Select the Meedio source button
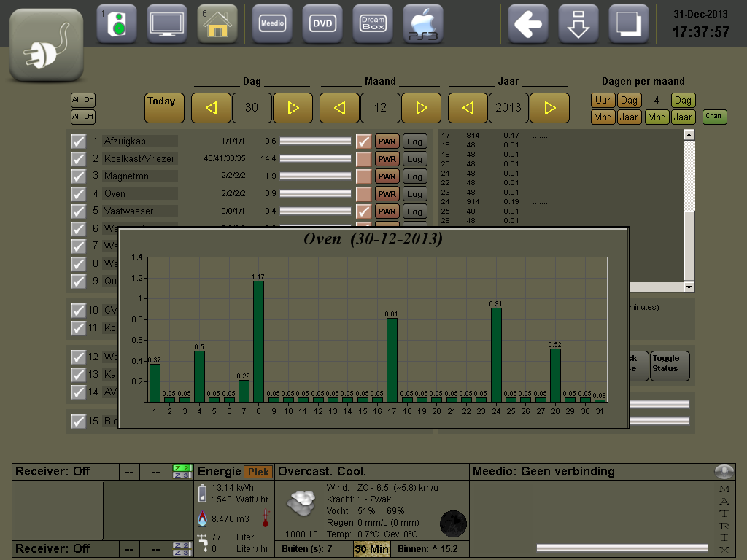This screenshot has height=560, width=747. 272,23
